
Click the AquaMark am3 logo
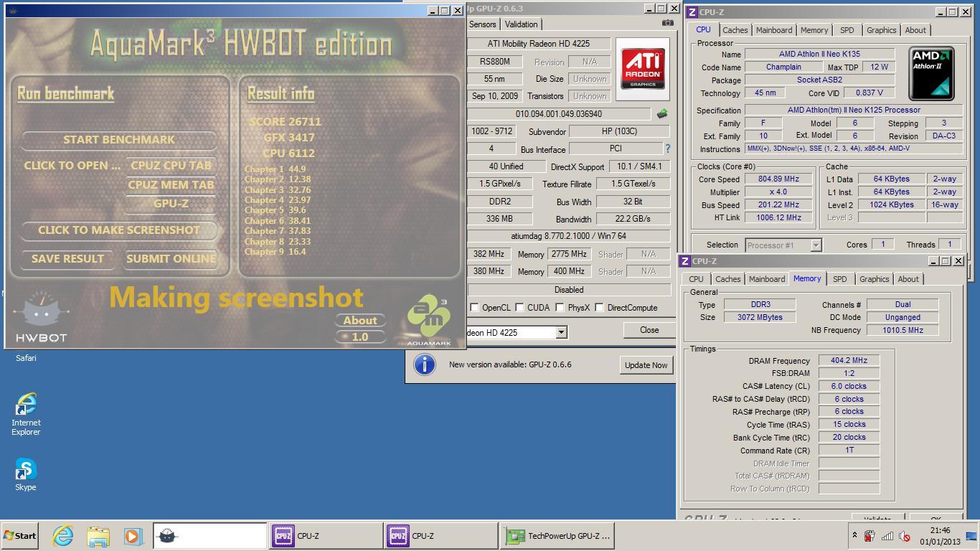(428, 321)
